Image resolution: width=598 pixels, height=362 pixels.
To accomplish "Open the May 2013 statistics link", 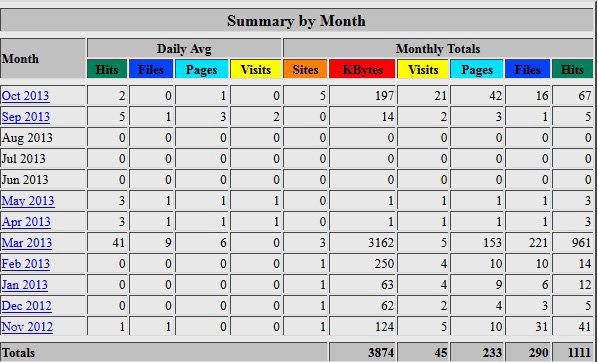I will tap(28, 201).
